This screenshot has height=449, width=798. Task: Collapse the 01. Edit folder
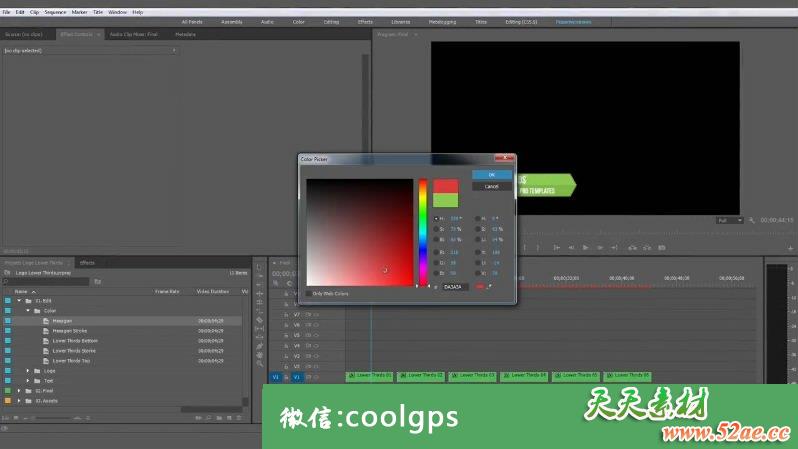tap(19, 300)
